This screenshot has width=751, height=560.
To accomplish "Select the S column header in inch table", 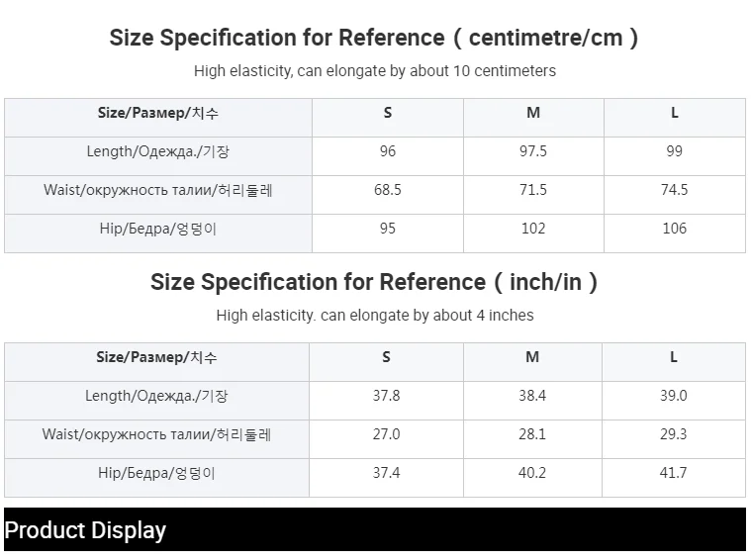I will (x=386, y=357).
